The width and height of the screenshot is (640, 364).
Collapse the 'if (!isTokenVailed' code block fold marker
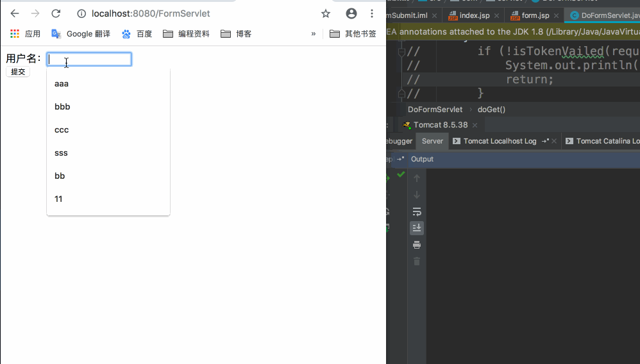tap(401, 51)
